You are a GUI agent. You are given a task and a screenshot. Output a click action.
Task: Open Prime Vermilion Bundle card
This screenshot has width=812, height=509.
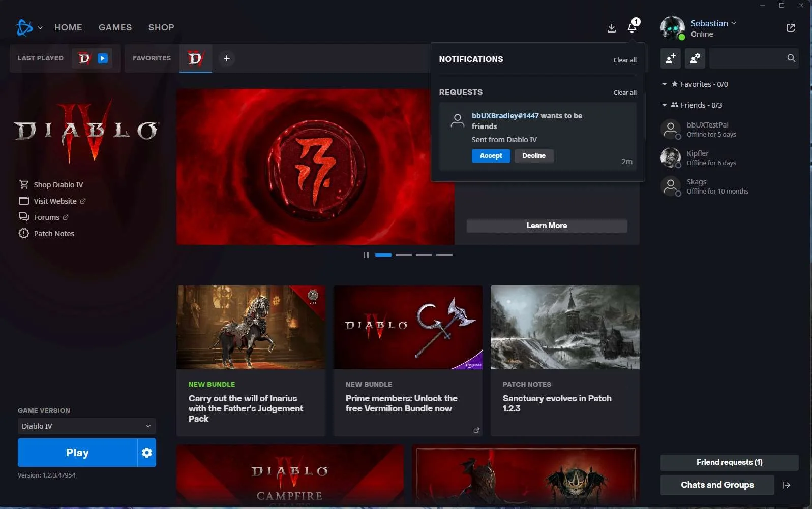pos(408,361)
